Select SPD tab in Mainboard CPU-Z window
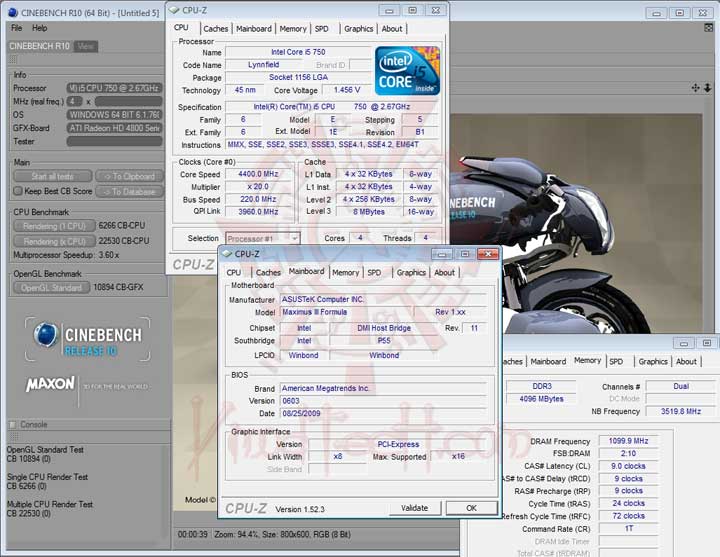The width and height of the screenshot is (720, 557). 373,272
